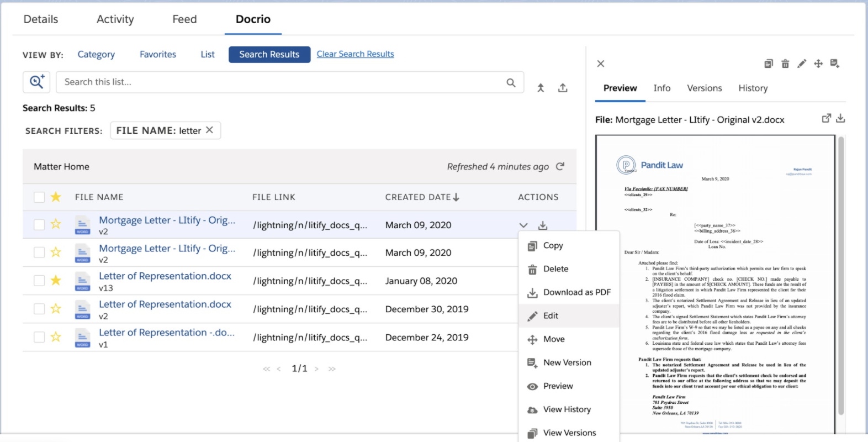Collapse the actions dropdown chevron on first row

click(x=523, y=225)
